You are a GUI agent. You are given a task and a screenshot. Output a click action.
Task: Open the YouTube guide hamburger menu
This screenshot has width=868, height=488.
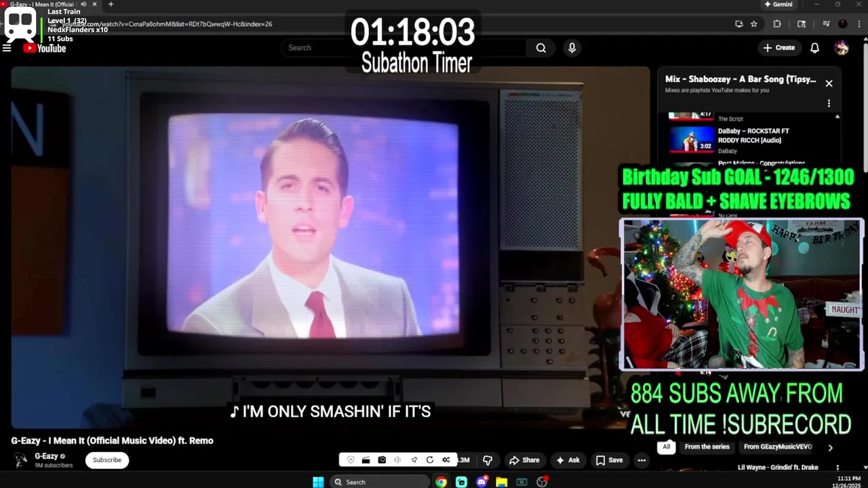pos(7,48)
